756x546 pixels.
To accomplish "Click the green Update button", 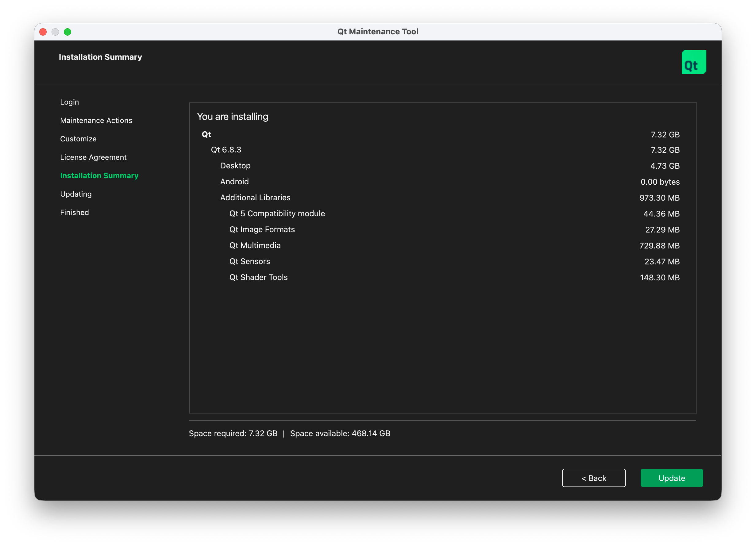I will pyautogui.click(x=671, y=478).
